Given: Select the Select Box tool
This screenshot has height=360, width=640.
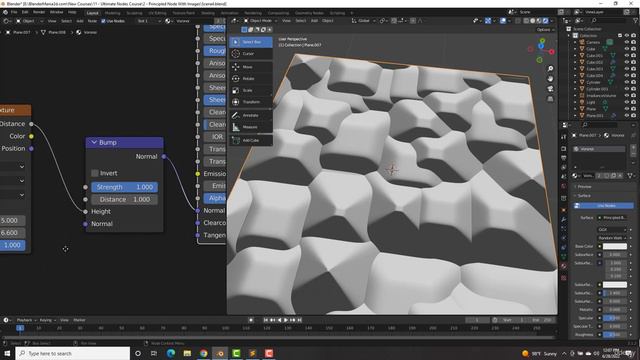Looking at the screenshot, I should (251, 42).
